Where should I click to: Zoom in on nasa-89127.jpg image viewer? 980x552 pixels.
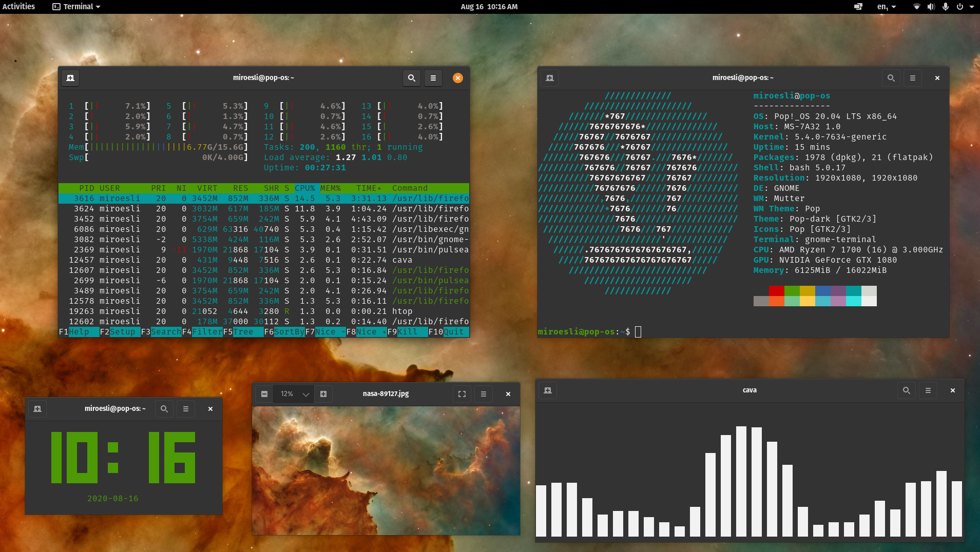323,394
